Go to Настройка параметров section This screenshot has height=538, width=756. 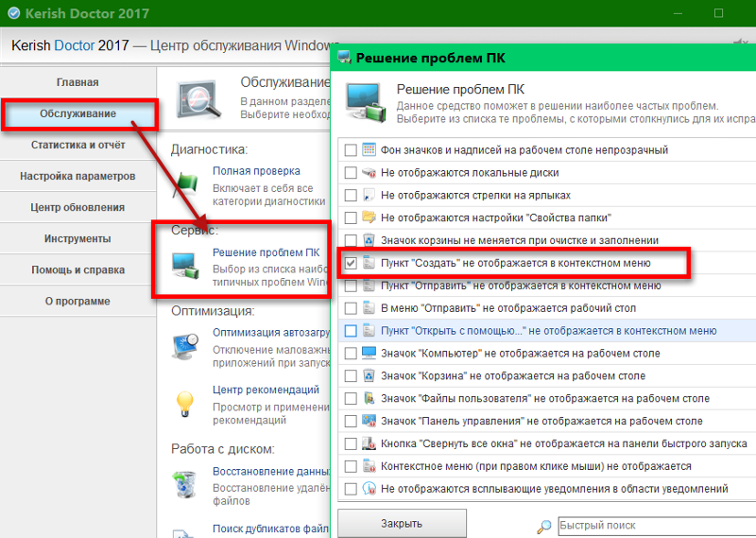pyautogui.click(x=77, y=176)
